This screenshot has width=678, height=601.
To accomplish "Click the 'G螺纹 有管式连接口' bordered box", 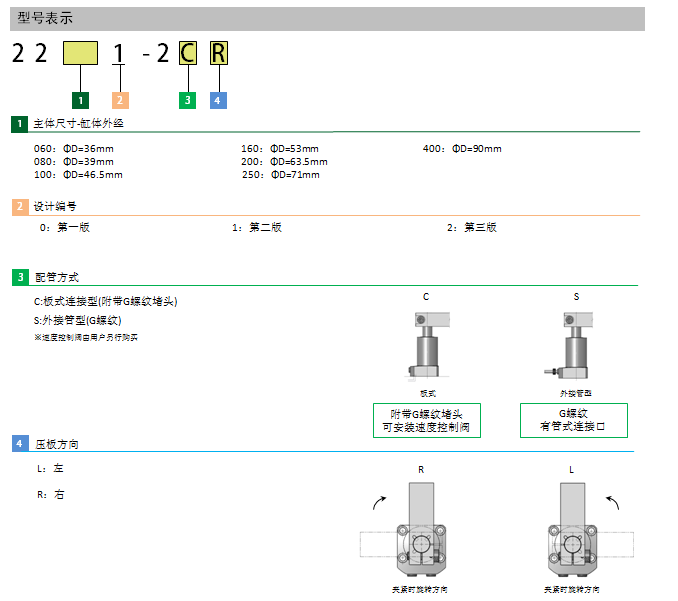I will pos(574,420).
